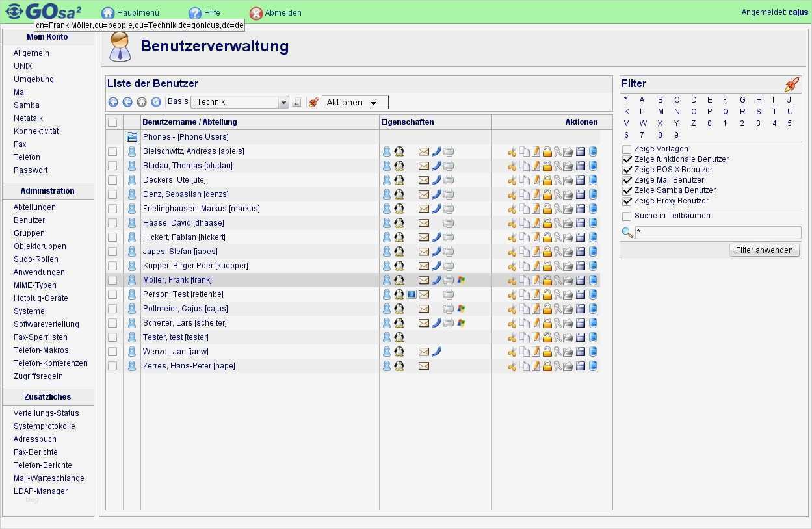The width and height of the screenshot is (812, 529).
Task: Click magnifier icon beside filter search field
Action: (x=627, y=233)
